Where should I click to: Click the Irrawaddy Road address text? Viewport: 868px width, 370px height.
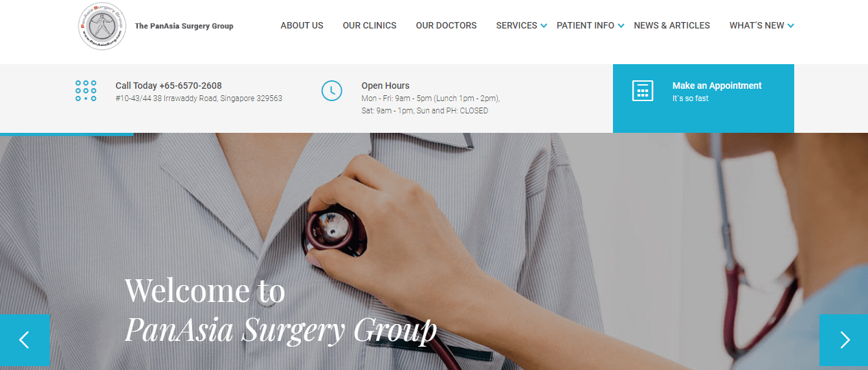pyautogui.click(x=199, y=98)
